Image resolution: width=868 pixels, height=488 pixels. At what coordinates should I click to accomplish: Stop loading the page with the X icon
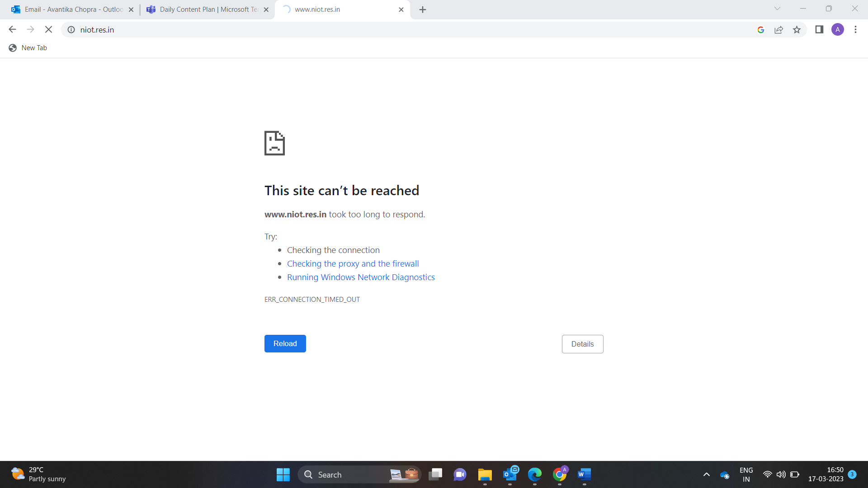tap(48, 29)
